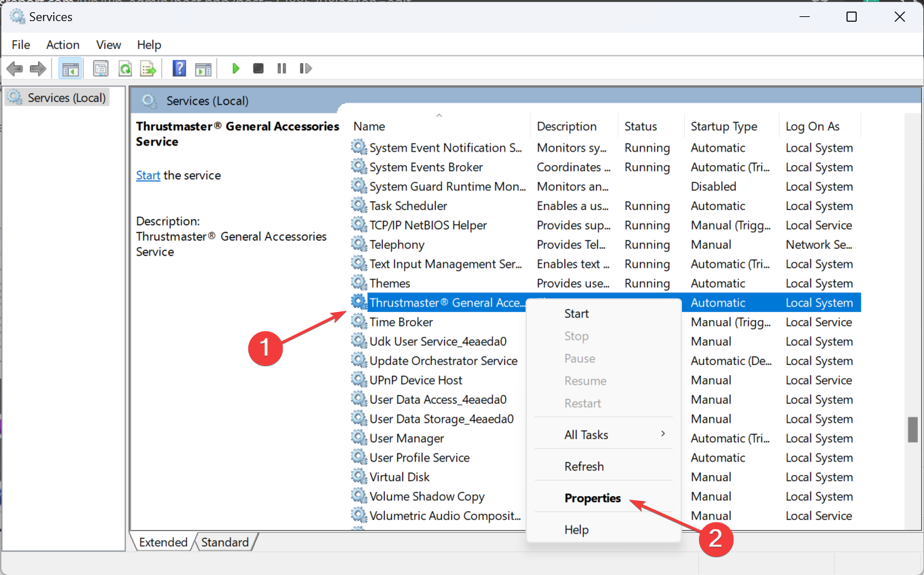This screenshot has height=575, width=924.
Task: Click the gear icon beside UPnP Device Host
Action: click(x=358, y=380)
